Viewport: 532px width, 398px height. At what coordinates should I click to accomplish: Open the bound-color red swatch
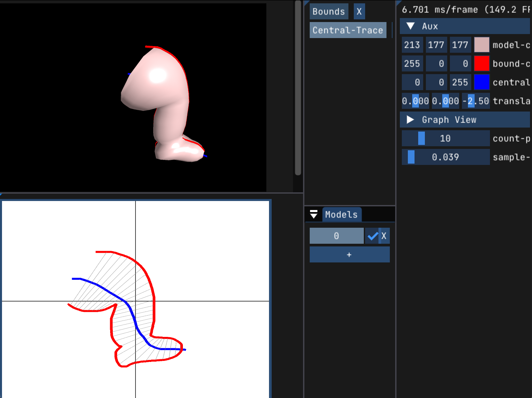pyautogui.click(x=482, y=63)
